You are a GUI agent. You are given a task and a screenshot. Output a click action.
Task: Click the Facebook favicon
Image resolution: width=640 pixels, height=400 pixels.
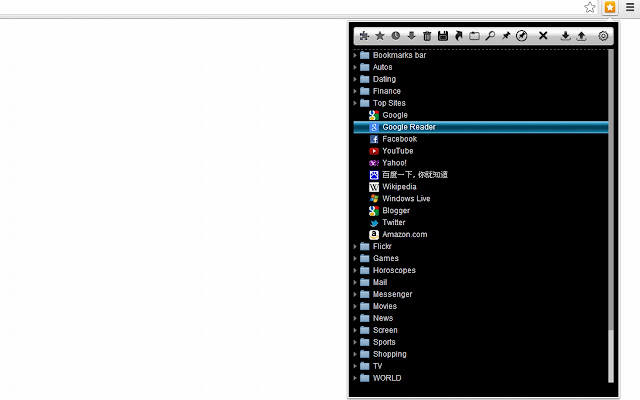click(374, 139)
